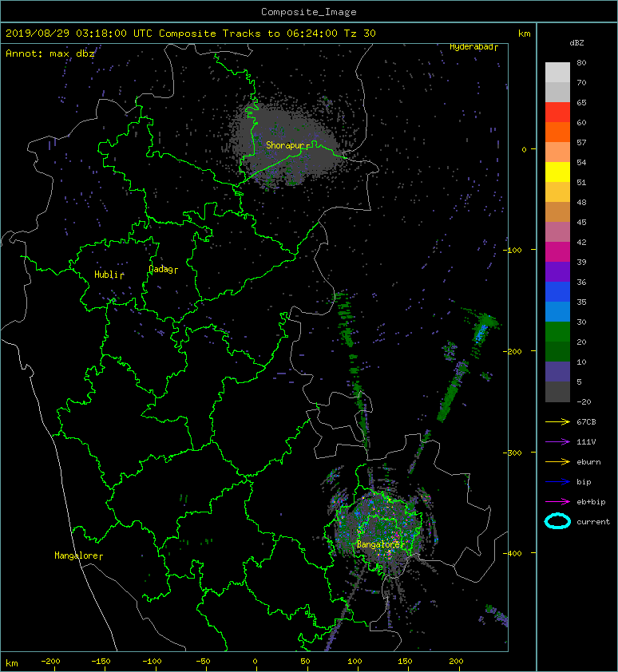This screenshot has width=618, height=672.
Task: Click the 'Annot: max dbz' annotation label
Action: coord(50,53)
